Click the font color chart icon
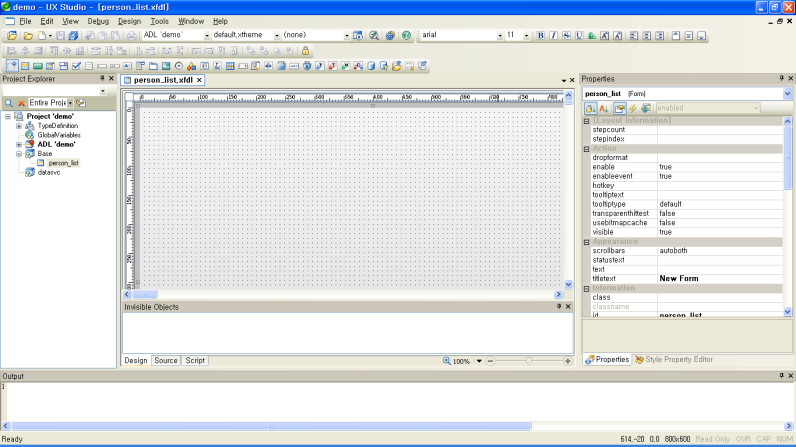This screenshot has width=796, height=447. (592, 36)
